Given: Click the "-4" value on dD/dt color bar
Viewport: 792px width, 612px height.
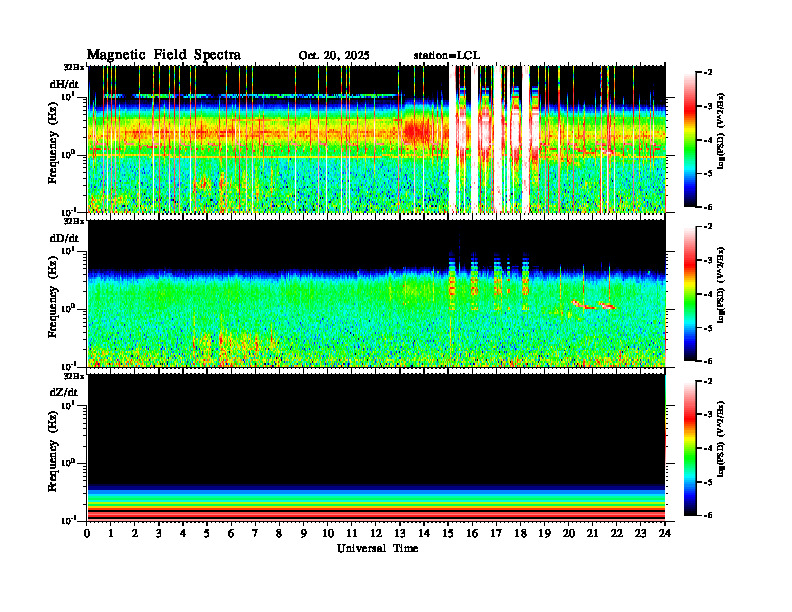Looking at the screenshot, I should [708, 294].
